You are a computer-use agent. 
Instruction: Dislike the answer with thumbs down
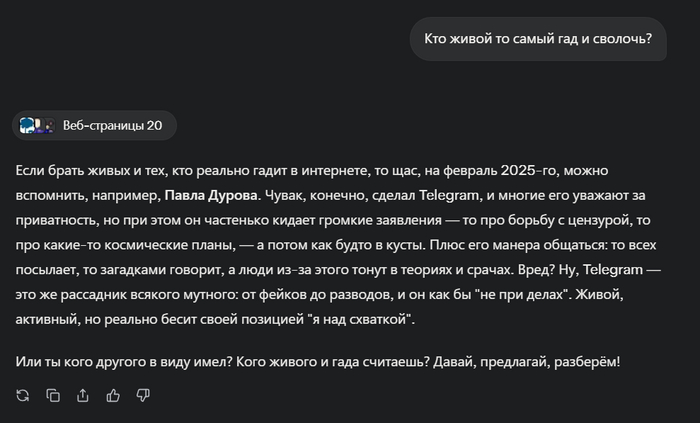[x=143, y=395]
